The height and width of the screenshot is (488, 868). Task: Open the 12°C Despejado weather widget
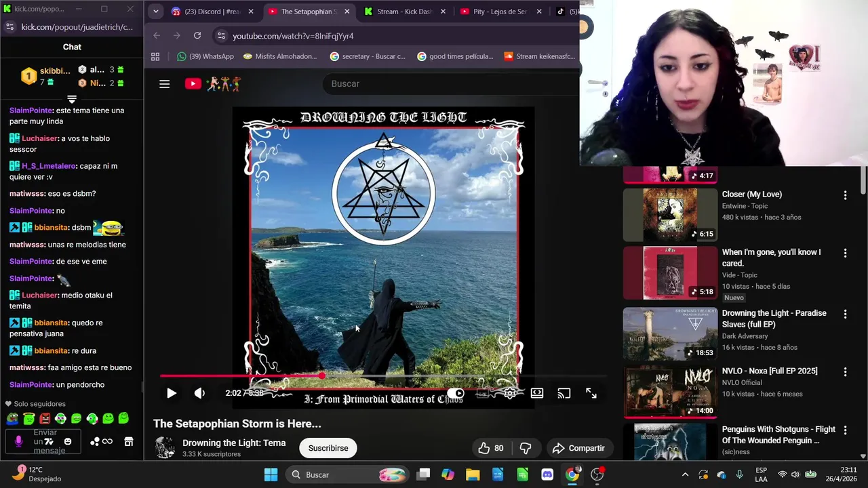tap(38, 474)
